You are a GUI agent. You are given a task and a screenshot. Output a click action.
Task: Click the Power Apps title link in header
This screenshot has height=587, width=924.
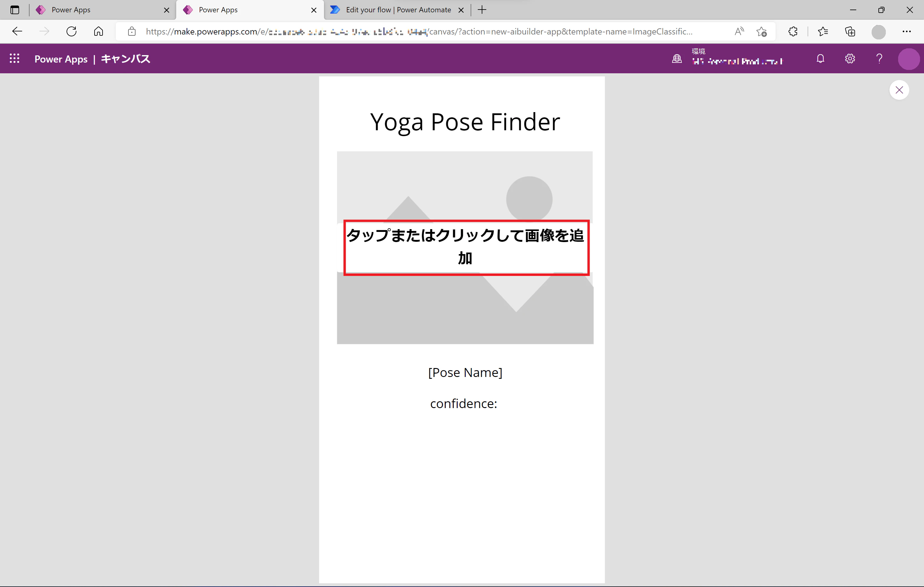pyautogui.click(x=61, y=59)
